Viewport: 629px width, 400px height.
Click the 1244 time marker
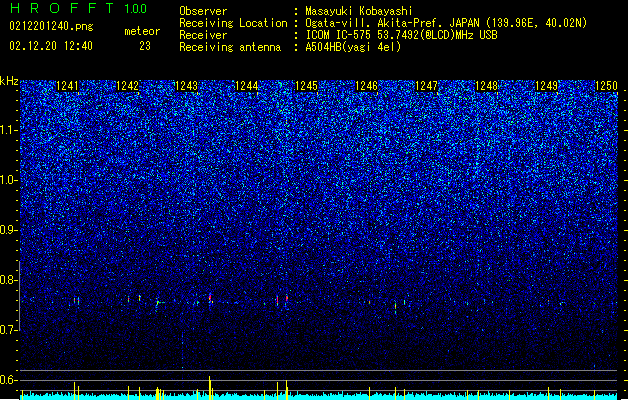pyautogui.click(x=247, y=86)
